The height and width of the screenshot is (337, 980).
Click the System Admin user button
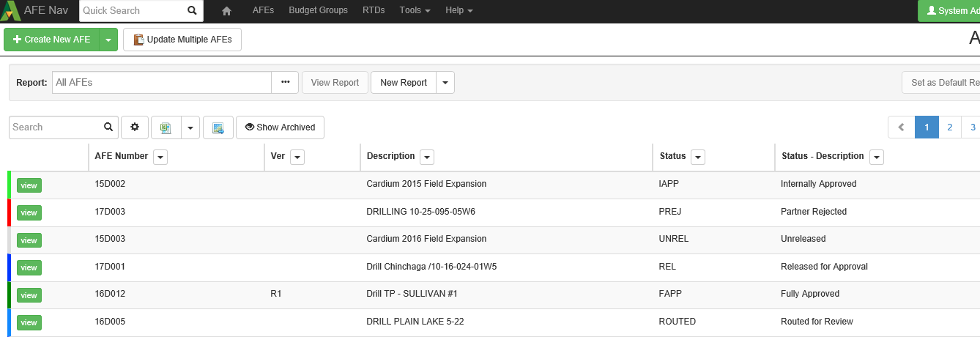pos(949,11)
